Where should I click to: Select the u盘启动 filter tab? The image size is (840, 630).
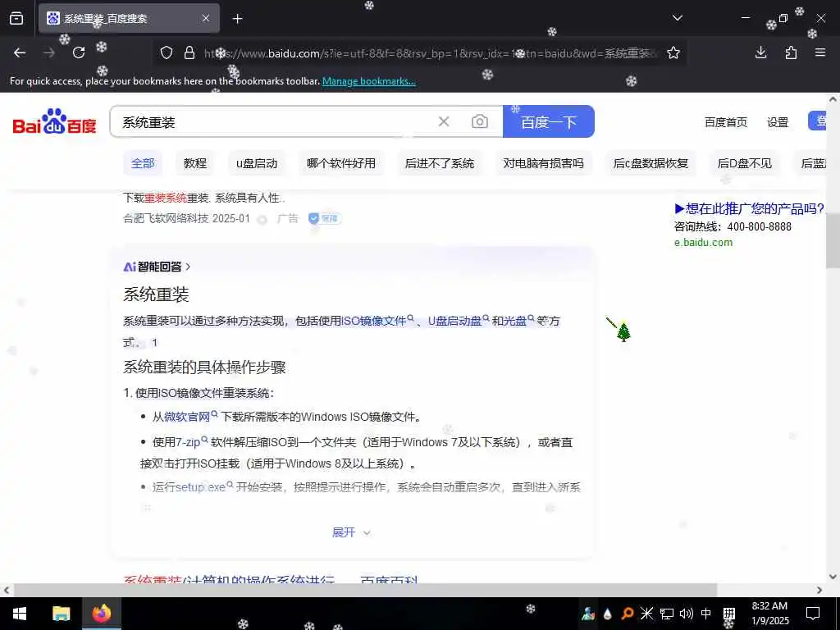click(x=257, y=163)
